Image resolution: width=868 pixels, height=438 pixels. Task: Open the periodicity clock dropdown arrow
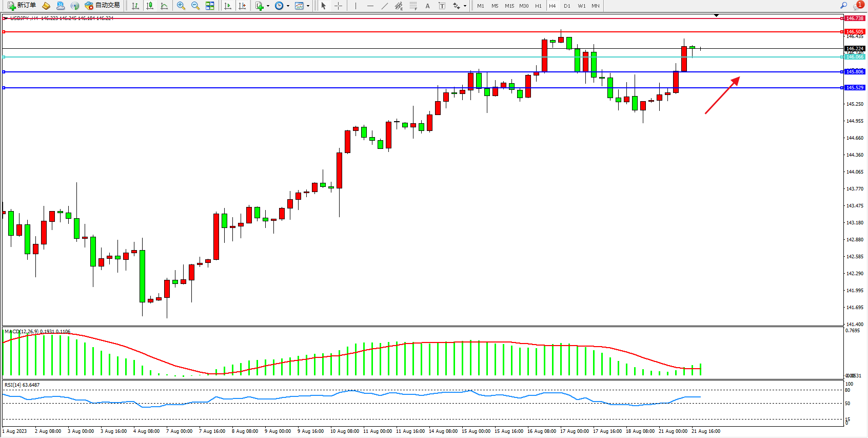(x=288, y=6)
